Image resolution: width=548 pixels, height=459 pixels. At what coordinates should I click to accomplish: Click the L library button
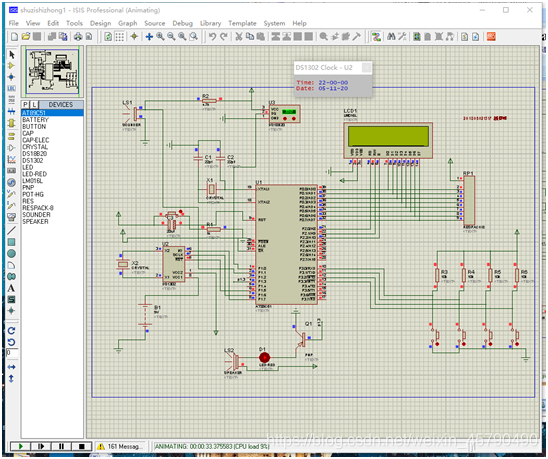tap(34, 105)
